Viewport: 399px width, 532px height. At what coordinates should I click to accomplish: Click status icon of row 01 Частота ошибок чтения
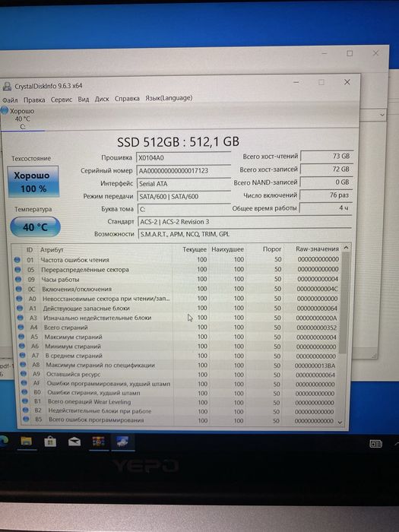(x=17, y=260)
